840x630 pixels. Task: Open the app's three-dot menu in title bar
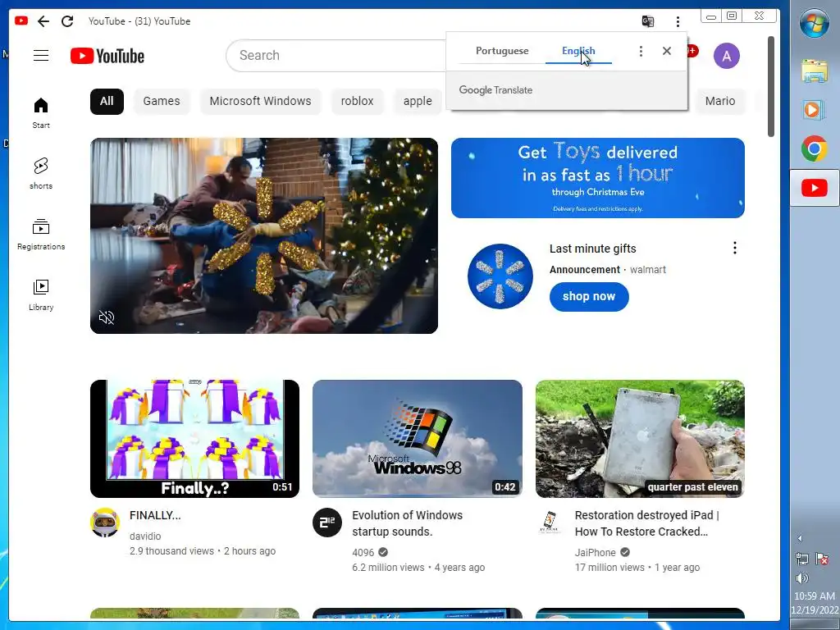pos(678,21)
